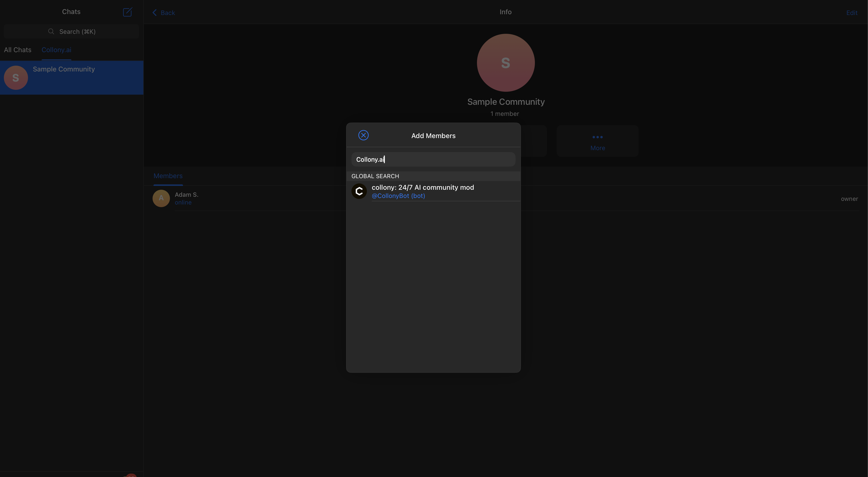Close the Add Members dialog via X icon
868x477 pixels.
[363, 135]
